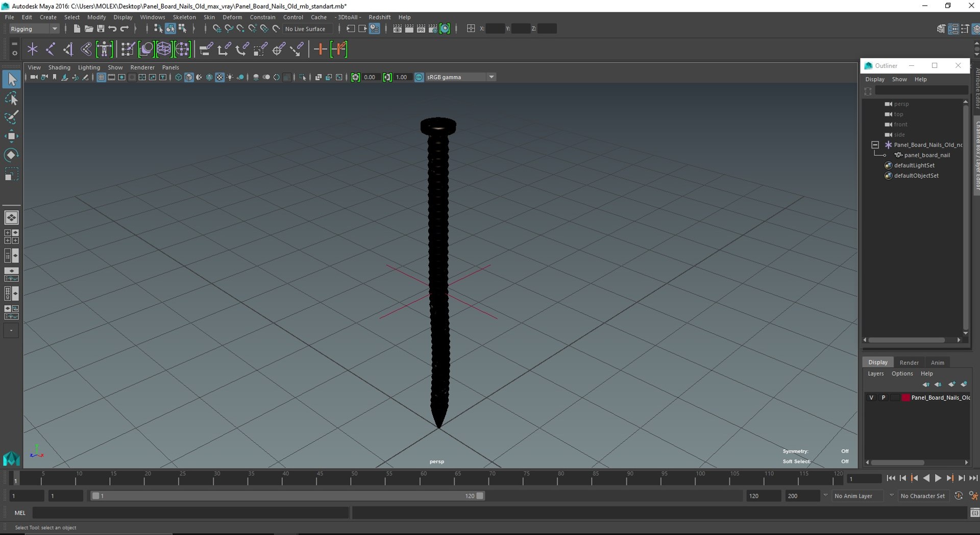Screen dimensions: 980x535
Task: Toggle use all lights in viewport
Action: click(x=230, y=77)
